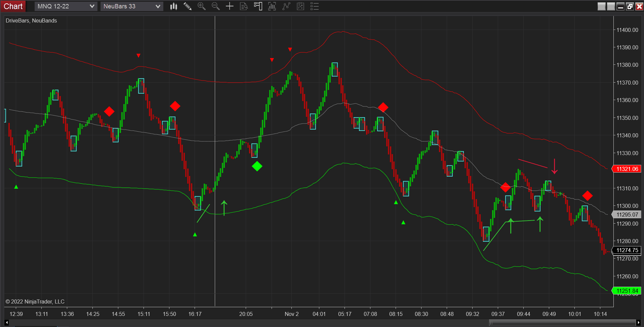
Task: Click the 2022 NinjaTrader, LLC copyright text
Action: 35,301
